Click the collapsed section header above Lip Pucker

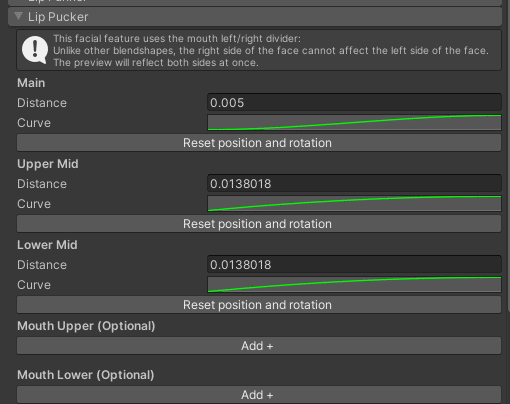click(x=255, y=3)
